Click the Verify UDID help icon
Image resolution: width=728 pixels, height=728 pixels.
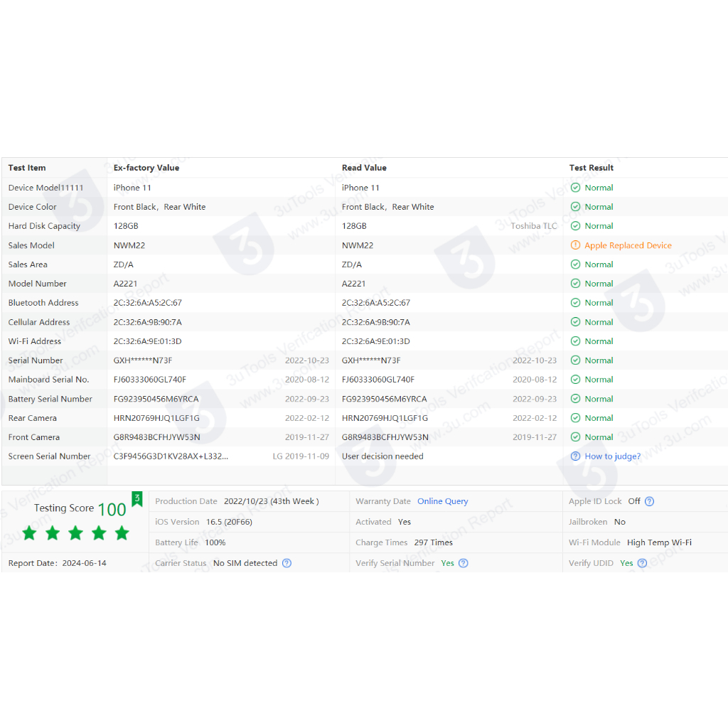click(x=642, y=563)
